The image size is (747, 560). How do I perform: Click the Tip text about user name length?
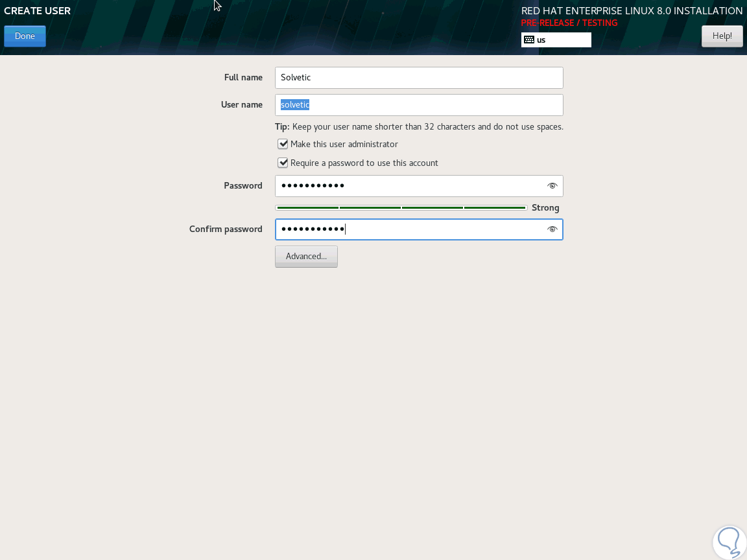(x=419, y=126)
